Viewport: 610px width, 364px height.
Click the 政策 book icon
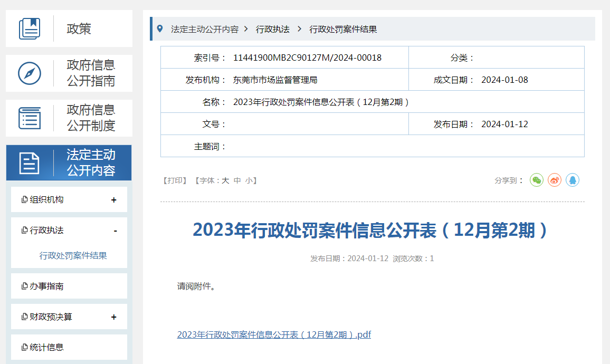pyautogui.click(x=30, y=28)
